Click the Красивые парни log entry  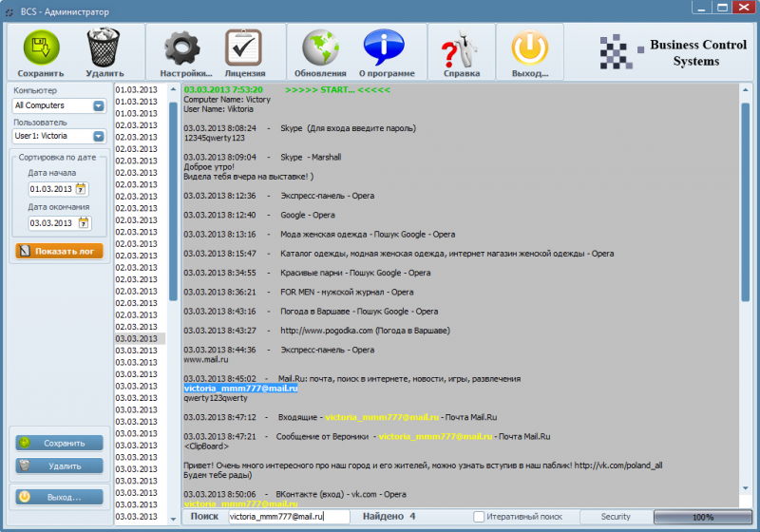coord(307,273)
